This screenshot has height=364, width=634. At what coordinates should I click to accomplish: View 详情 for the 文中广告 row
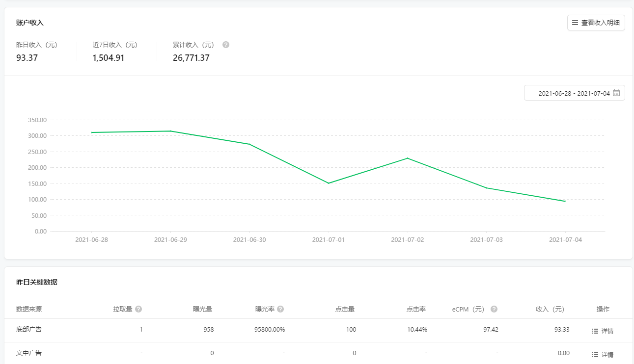pos(603,355)
